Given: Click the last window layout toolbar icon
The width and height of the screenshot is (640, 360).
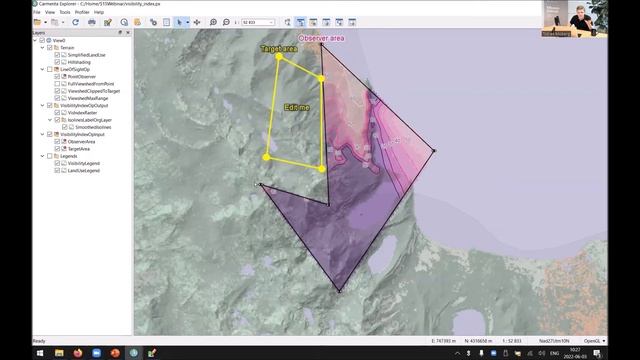Looking at the screenshot, I should [352, 22].
